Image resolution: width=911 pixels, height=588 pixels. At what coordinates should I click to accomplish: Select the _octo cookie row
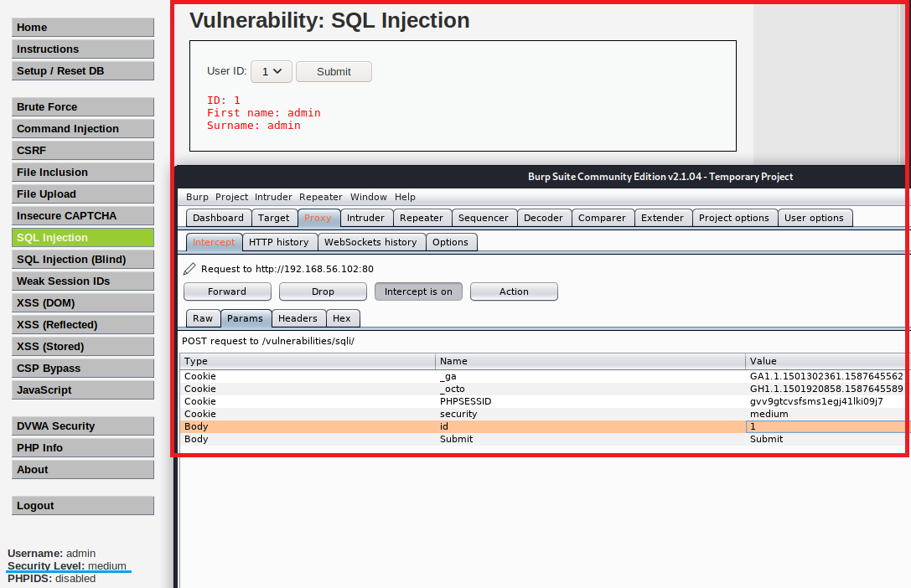coord(543,389)
